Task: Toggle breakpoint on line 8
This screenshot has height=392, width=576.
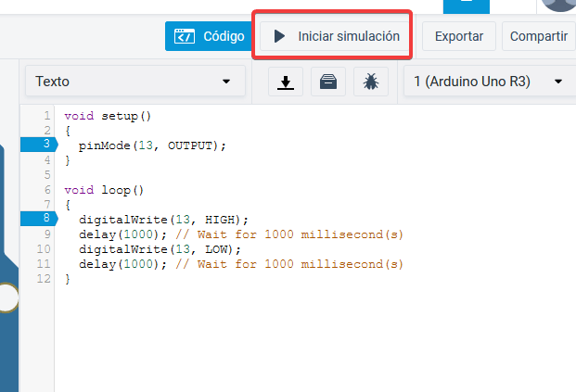Action: [39, 219]
